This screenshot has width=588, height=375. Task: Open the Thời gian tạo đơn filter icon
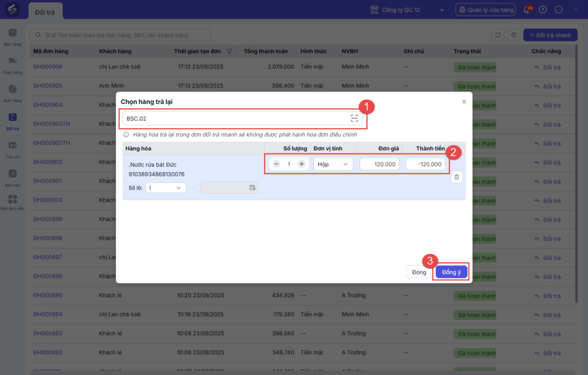click(229, 51)
